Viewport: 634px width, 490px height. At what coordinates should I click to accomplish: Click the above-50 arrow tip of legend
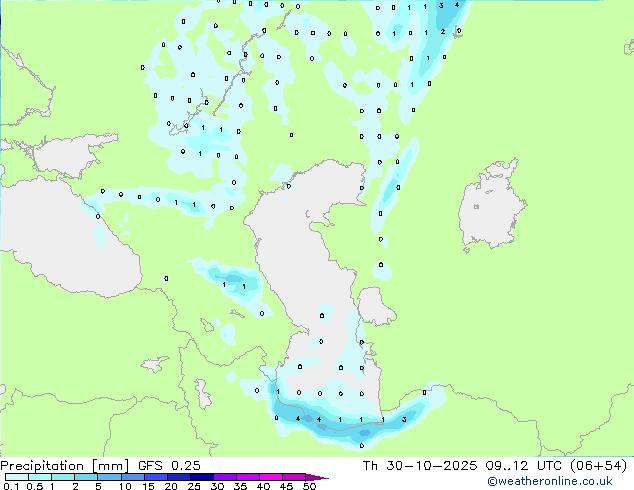pyautogui.click(x=317, y=477)
